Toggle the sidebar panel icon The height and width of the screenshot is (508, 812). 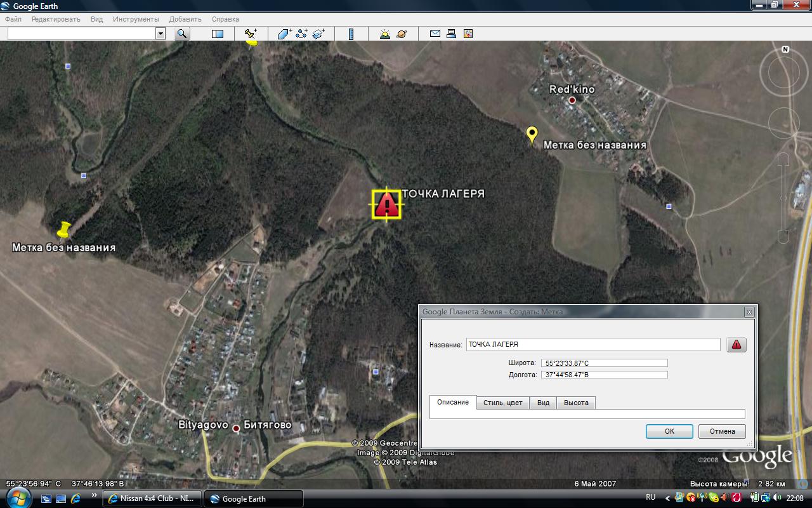[x=218, y=34]
